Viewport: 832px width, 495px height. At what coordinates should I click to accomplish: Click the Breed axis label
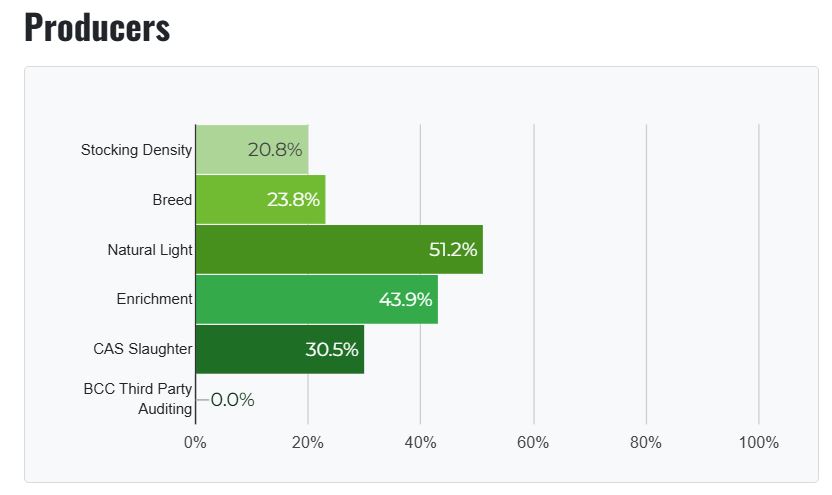[172, 200]
